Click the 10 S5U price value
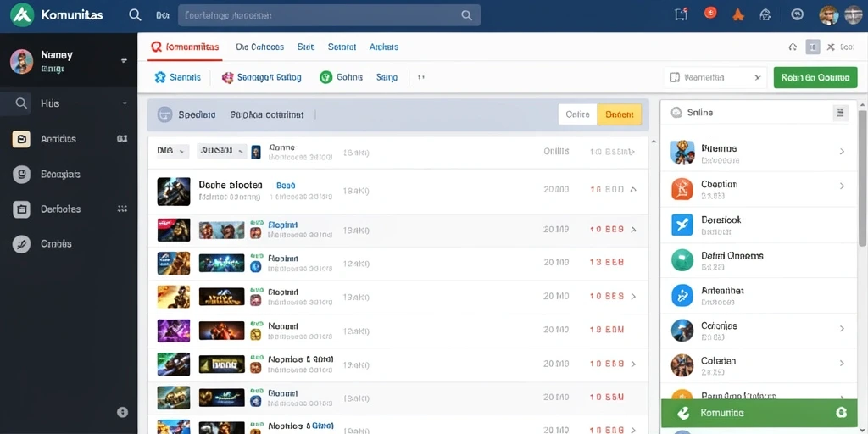This screenshot has width=868, height=434. [607, 397]
